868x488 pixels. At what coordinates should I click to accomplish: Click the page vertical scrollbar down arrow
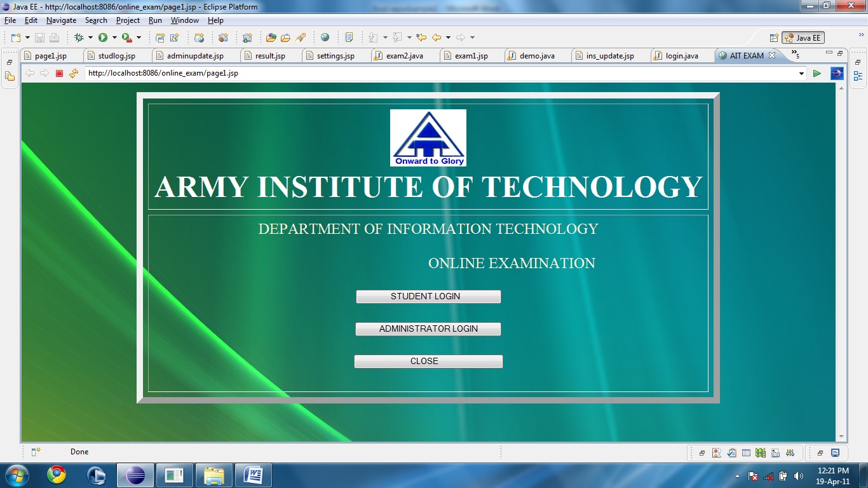[x=842, y=437]
